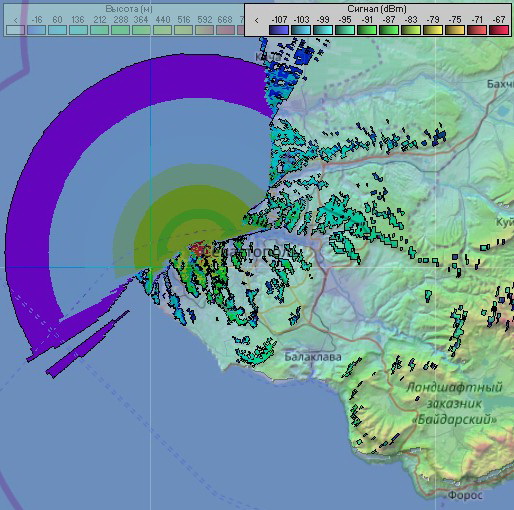Click the -16 m height legend swatch

pos(36,30)
